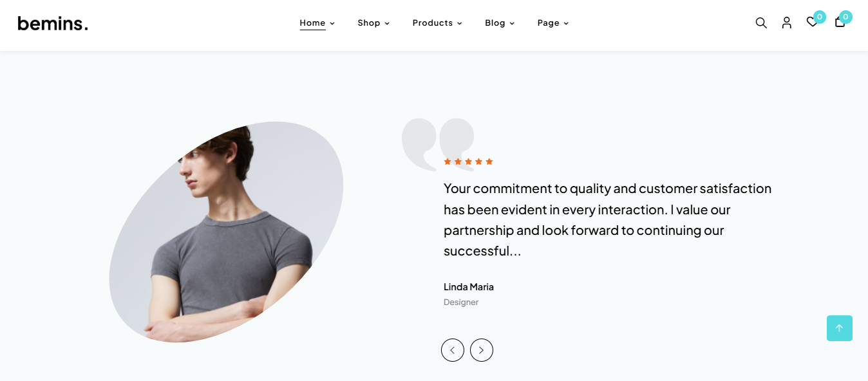
Task: View wishlist via heart icon
Action: 812,22
